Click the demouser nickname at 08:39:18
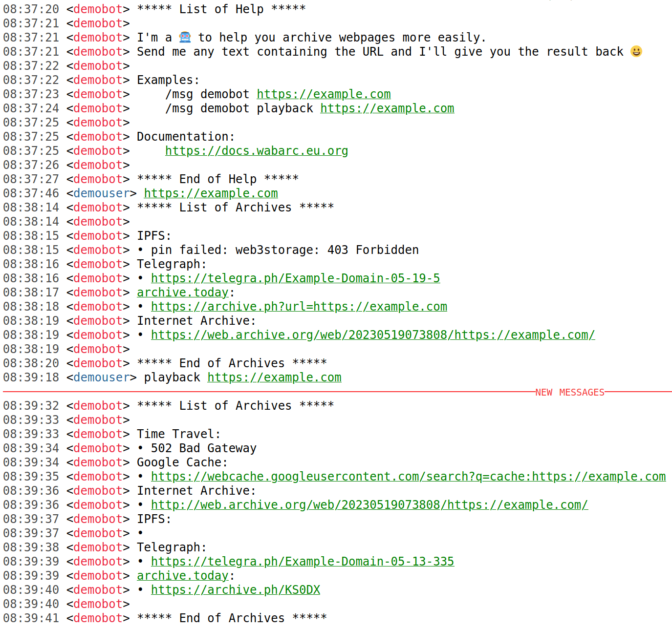 coord(101,377)
